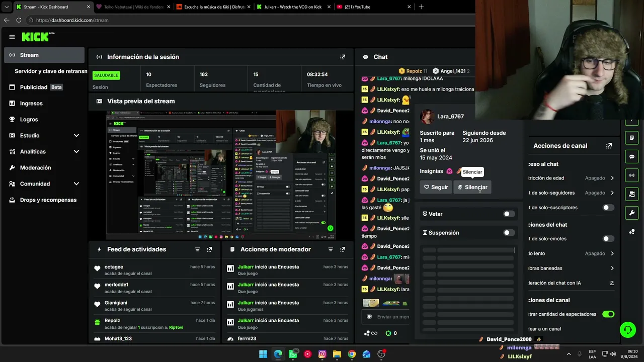
Task: Switch to the YouTube browser tab
Action: click(x=373, y=7)
